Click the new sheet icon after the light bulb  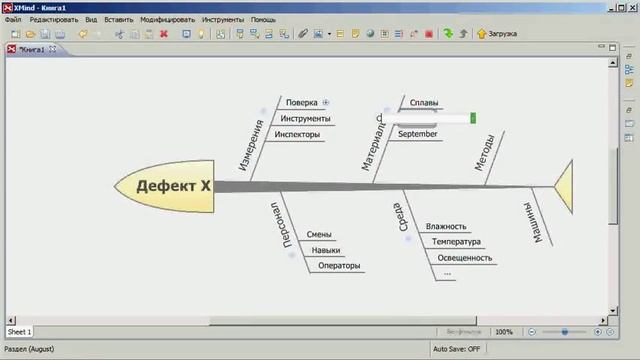point(220,34)
